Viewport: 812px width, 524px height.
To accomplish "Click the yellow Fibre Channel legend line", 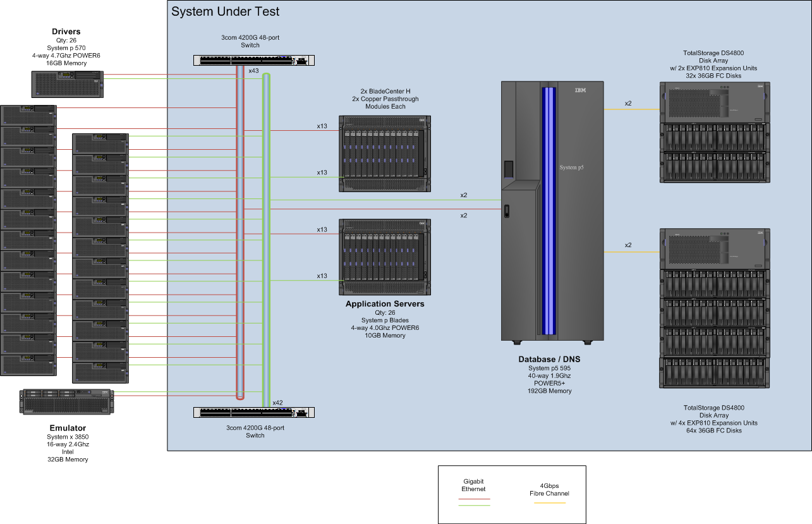I will click(x=548, y=503).
